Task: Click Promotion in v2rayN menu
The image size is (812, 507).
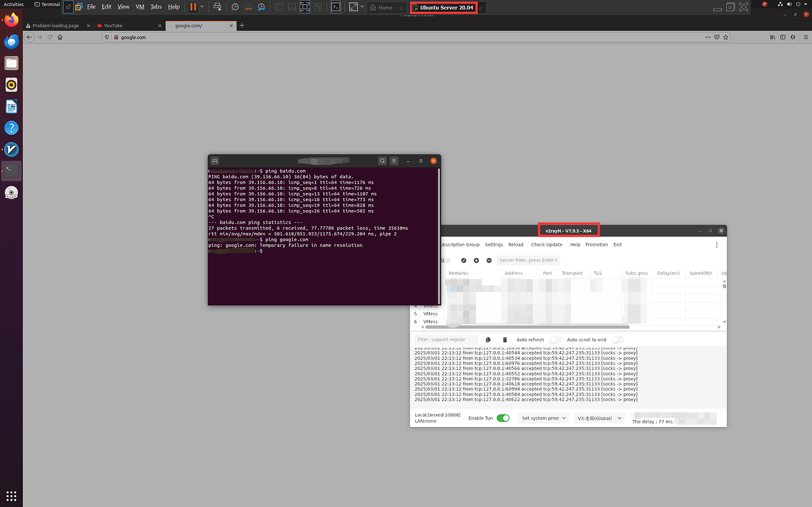Action: coord(597,245)
